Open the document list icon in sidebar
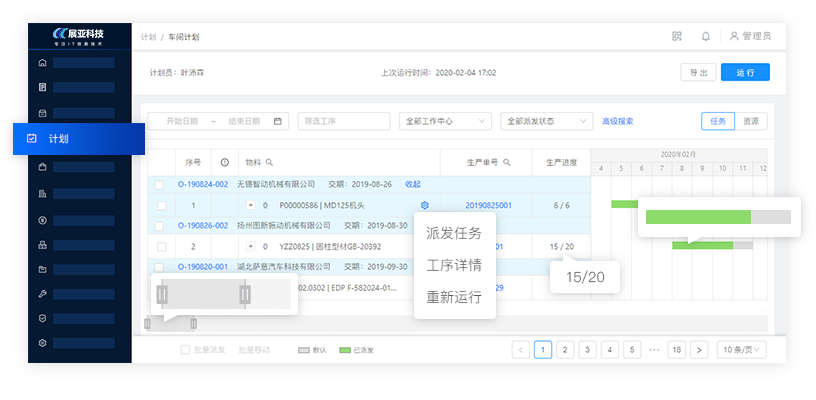 tap(43, 87)
